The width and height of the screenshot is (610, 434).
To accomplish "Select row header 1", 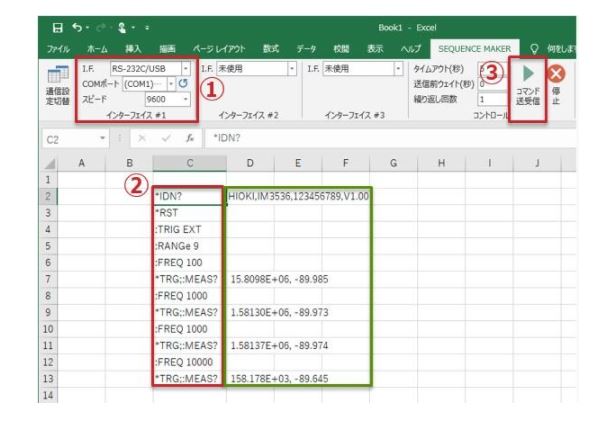I will [x=48, y=180].
